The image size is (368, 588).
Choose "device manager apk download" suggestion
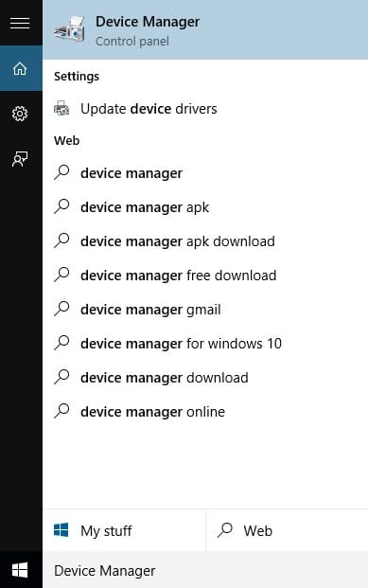coord(205,241)
